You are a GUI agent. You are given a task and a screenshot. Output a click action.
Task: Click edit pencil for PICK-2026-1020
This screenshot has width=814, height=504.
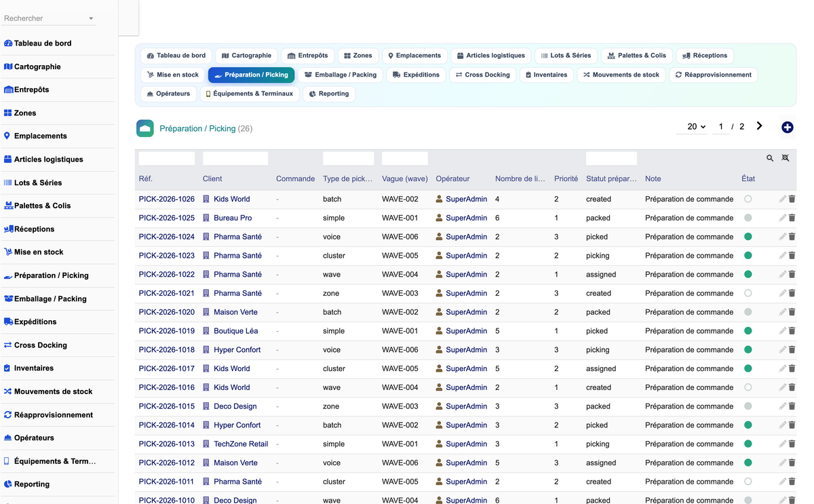point(782,312)
